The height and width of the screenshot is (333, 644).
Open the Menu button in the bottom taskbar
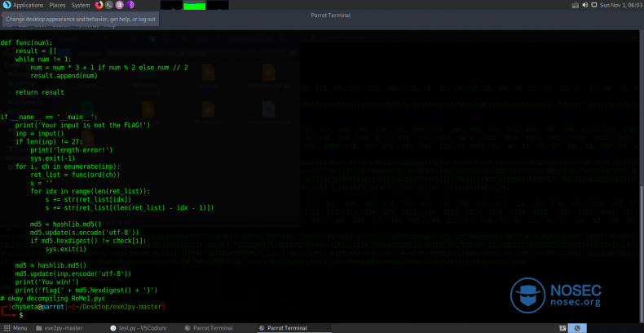(x=15, y=328)
